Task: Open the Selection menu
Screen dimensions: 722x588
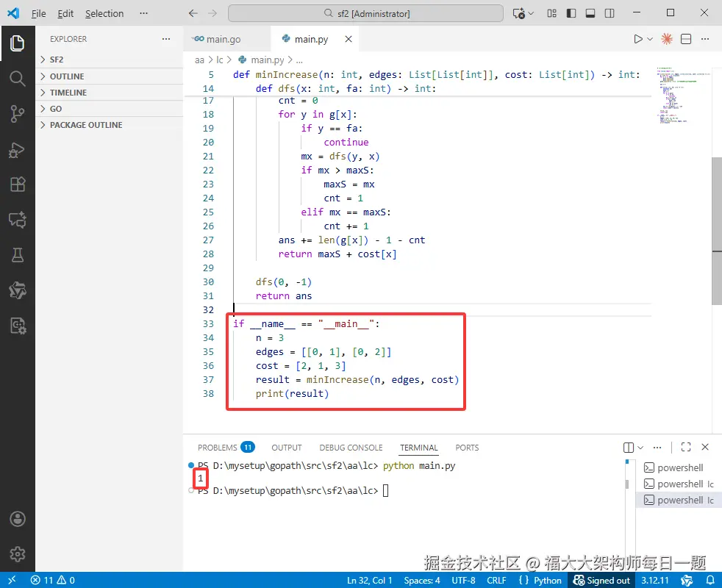Action: click(104, 13)
